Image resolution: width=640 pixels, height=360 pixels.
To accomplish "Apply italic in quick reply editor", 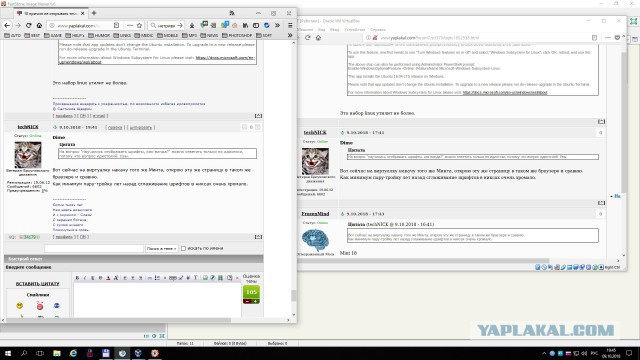I will tap(85, 278).
